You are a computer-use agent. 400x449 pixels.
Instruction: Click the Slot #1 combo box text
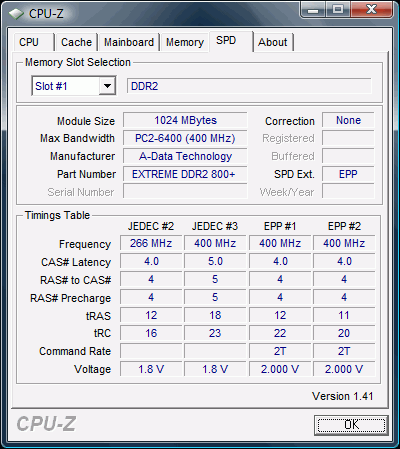(51, 86)
